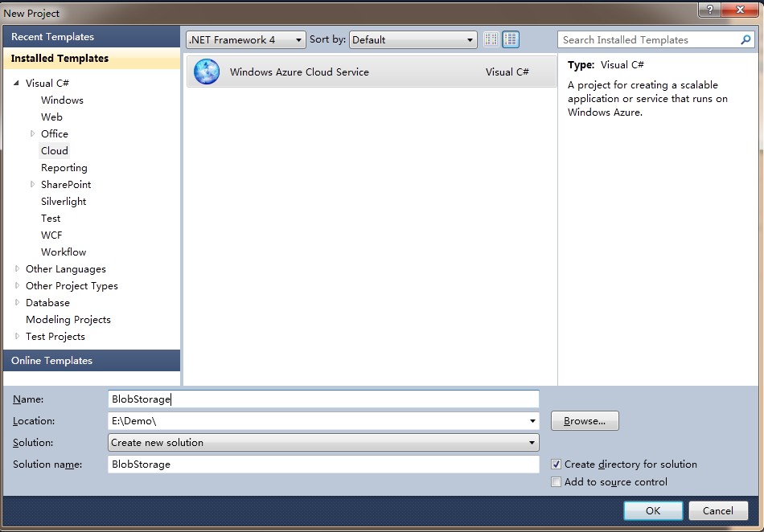764x532 pixels.
Task: Switch to small icons view
Action: tap(491, 39)
